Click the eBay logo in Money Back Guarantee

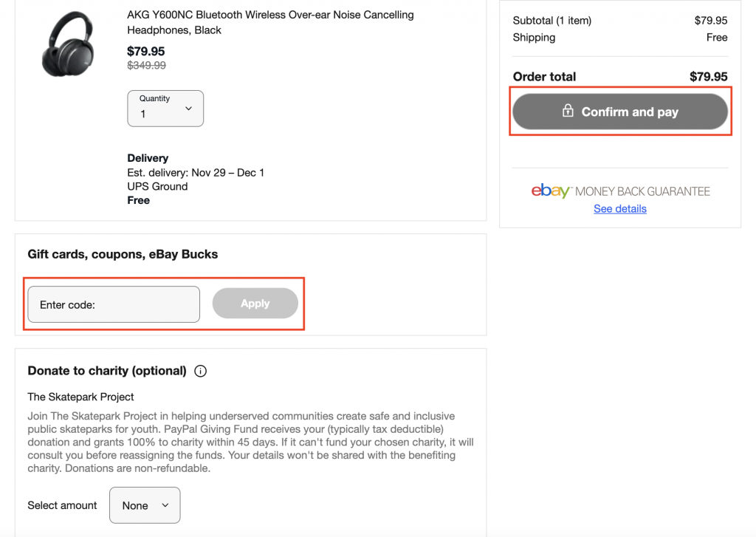(551, 191)
